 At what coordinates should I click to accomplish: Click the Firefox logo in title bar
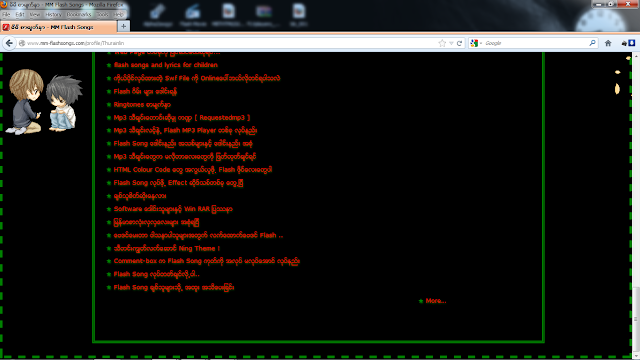tap(4, 4)
